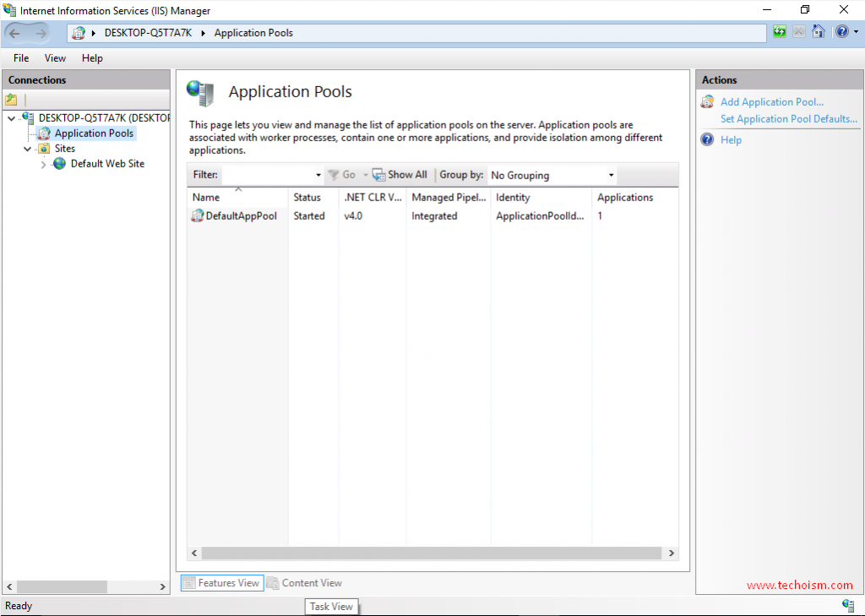Image resolution: width=865 pixels, height=616 pixels.
Task: Click the Go filter funnel icon
Action: pos(333,175)
